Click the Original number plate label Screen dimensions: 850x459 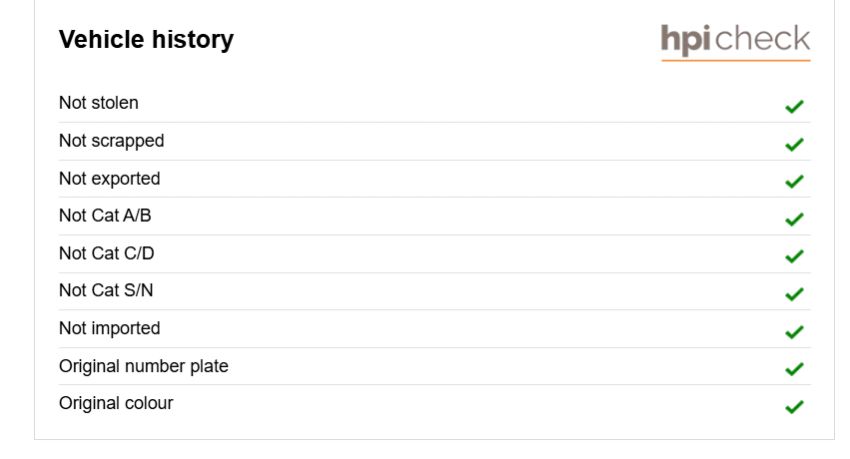(x=144, y=366)
